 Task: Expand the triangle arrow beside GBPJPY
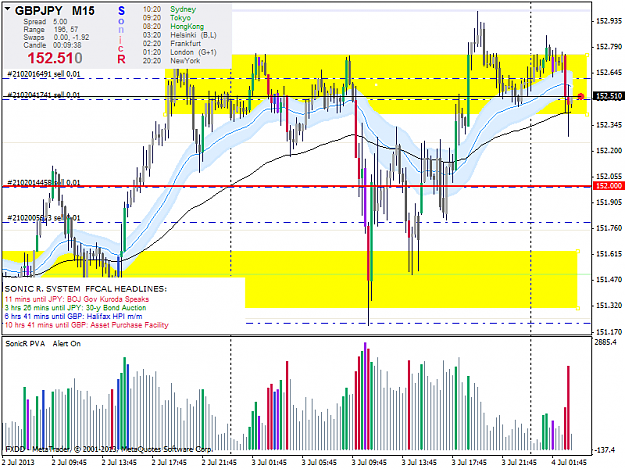pyautogui.click(x=8, y=9)
